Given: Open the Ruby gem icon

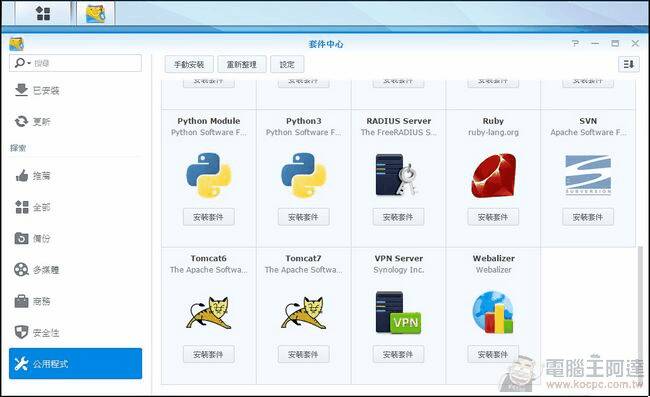Looking at the screenshot, I should 493,175.
